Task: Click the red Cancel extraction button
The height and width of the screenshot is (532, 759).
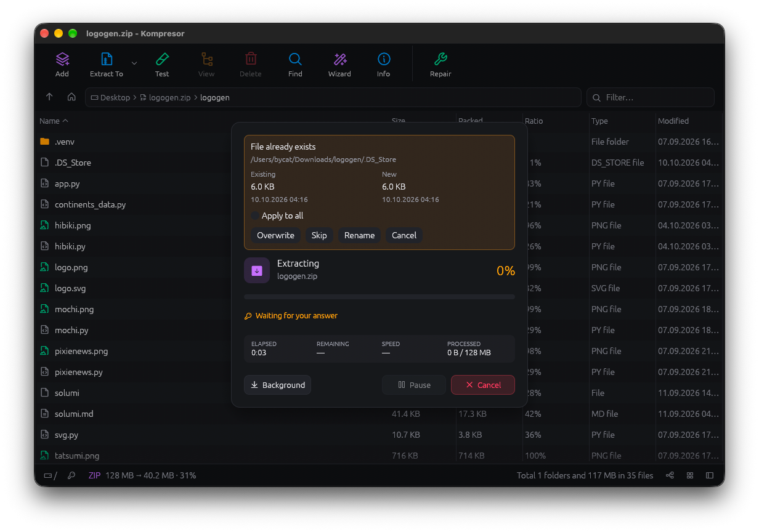Action: tap(483, 385)
